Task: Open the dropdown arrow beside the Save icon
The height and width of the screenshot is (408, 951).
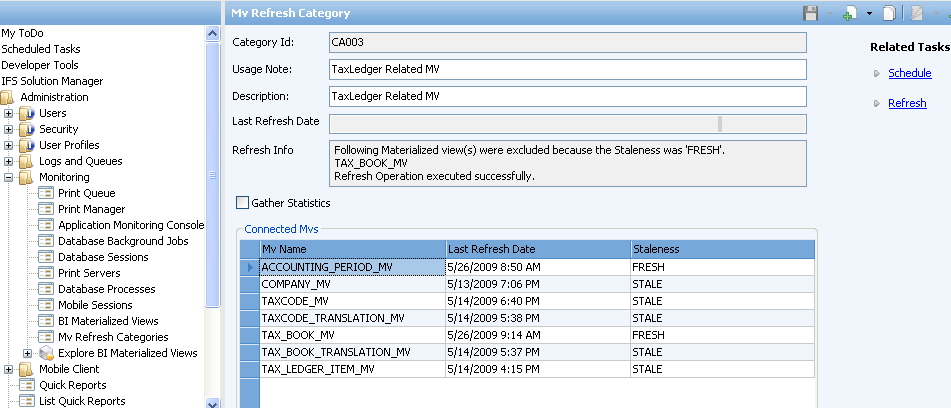Action: pos(829,13)
